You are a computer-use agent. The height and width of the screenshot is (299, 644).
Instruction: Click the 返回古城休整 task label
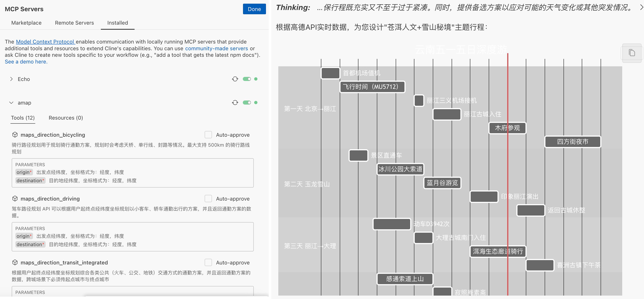tap(566, 210)
